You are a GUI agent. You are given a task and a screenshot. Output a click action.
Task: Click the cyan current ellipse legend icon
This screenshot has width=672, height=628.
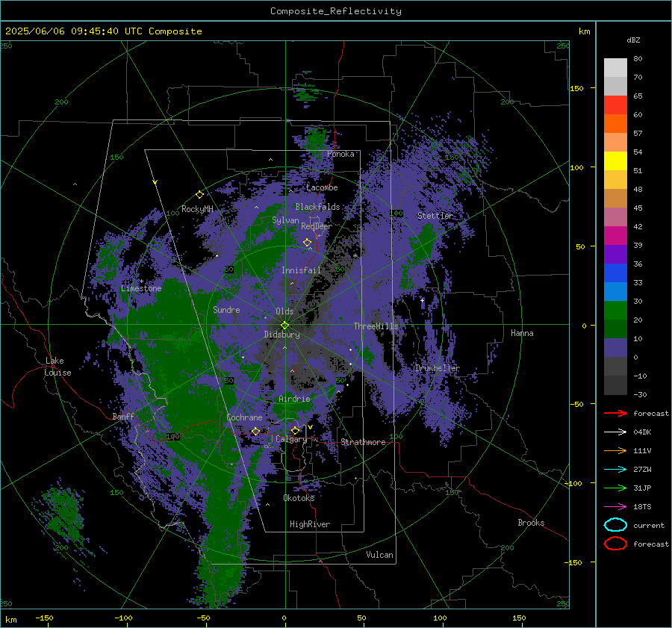point(615,525)
